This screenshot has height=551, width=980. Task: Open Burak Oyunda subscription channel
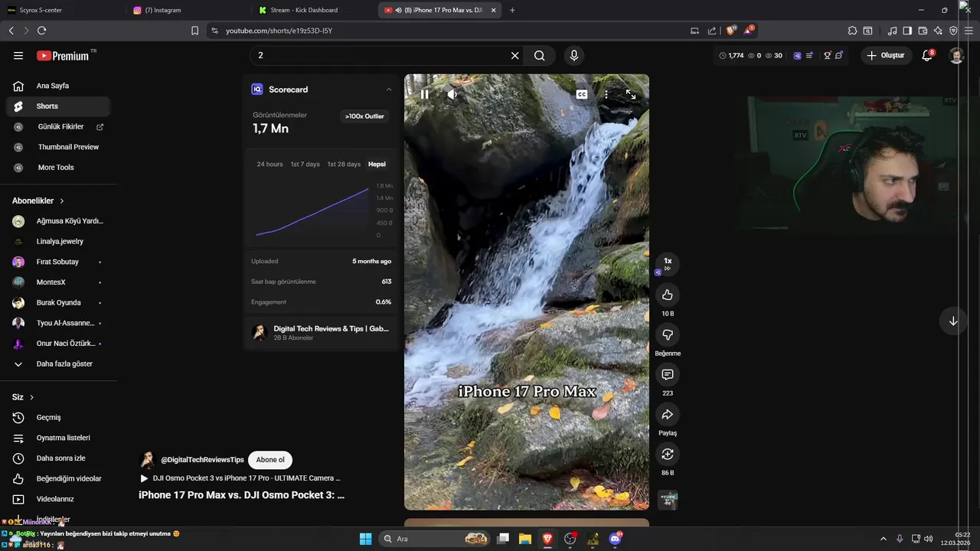click(58, 303)
